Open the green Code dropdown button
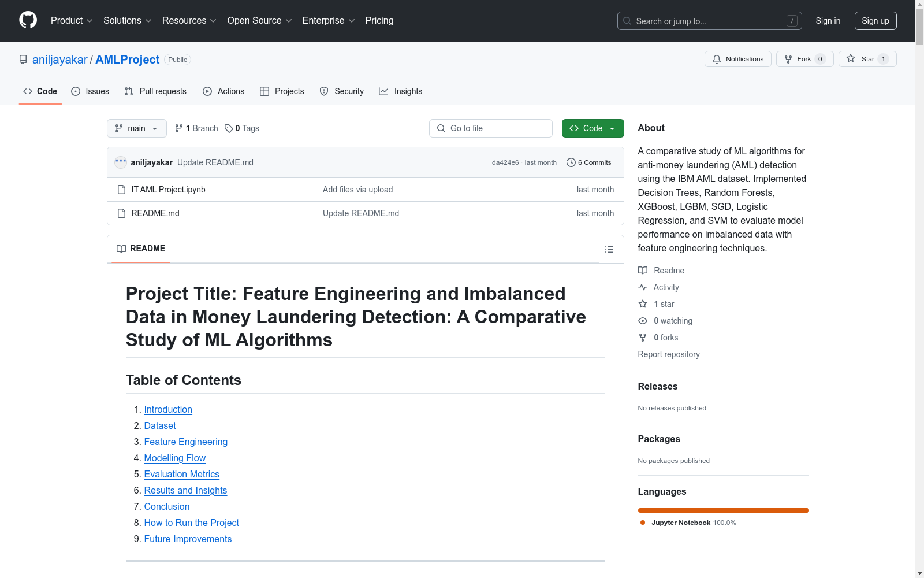Screen dimensions: 924x578 tap(593, 128)
